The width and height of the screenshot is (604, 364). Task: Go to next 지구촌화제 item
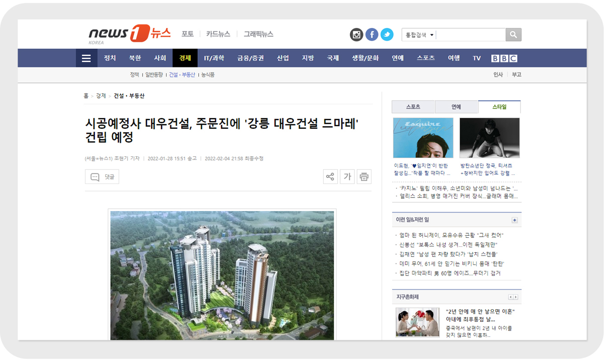coord(515,297)
